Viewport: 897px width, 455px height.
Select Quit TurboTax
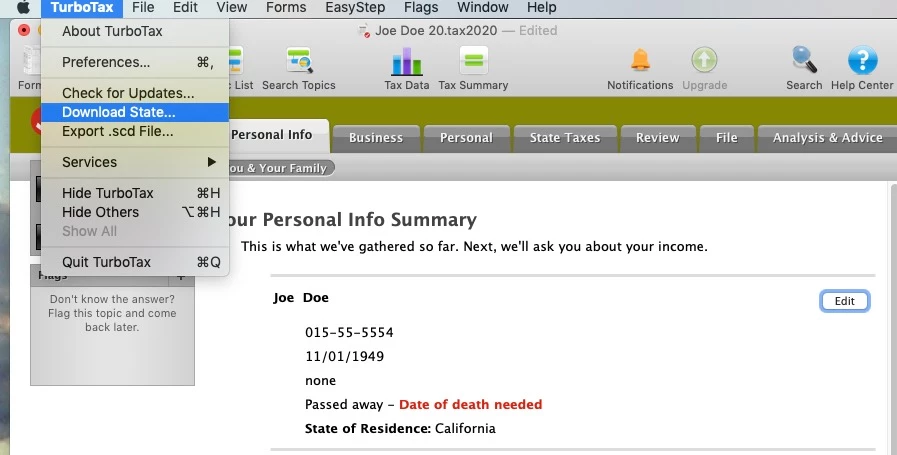[x=135, y=262]
